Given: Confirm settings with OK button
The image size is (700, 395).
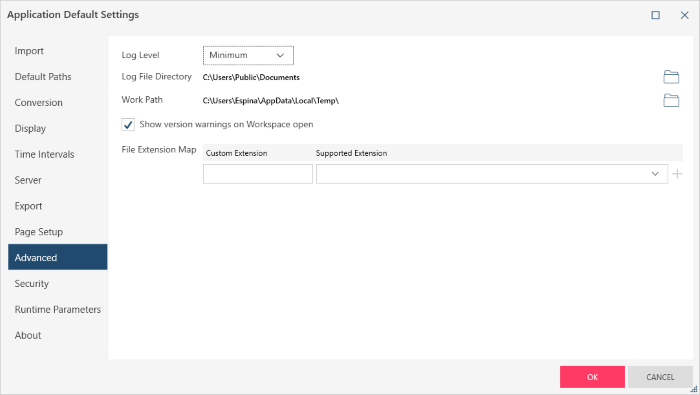Looking at the screenshot, I should click(592, 377).
